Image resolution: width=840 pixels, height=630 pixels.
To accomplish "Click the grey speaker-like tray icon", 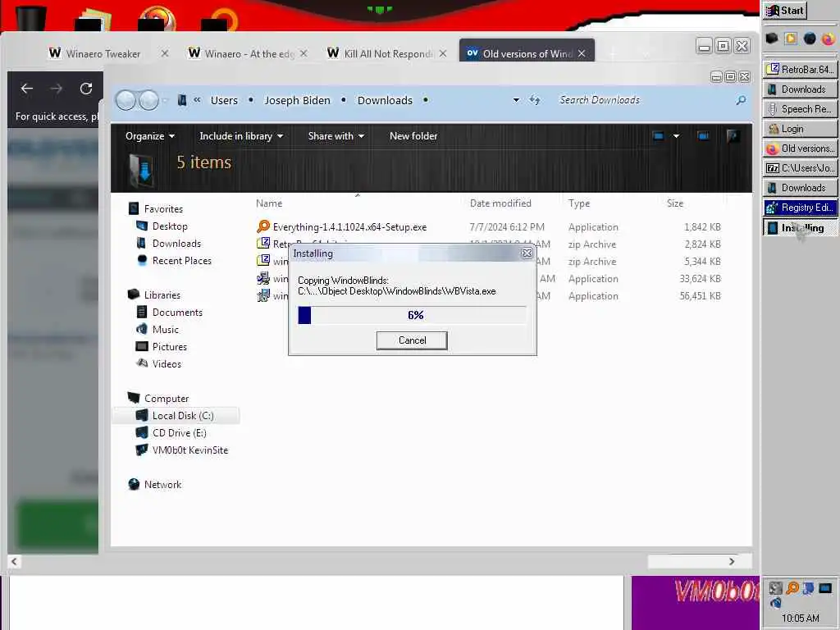I will pos(776,588).
